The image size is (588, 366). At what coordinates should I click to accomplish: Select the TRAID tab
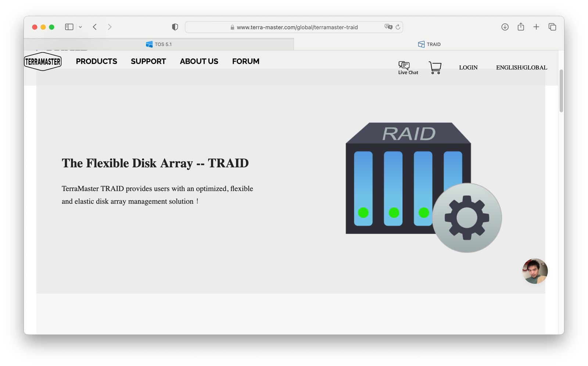(x=429, y=44)
